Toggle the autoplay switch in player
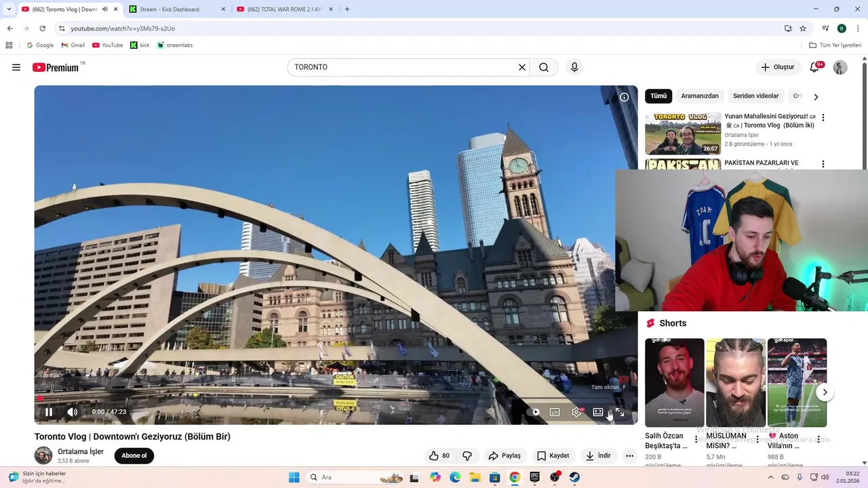The width and height of the screenshot is (868, 488). 534,412
